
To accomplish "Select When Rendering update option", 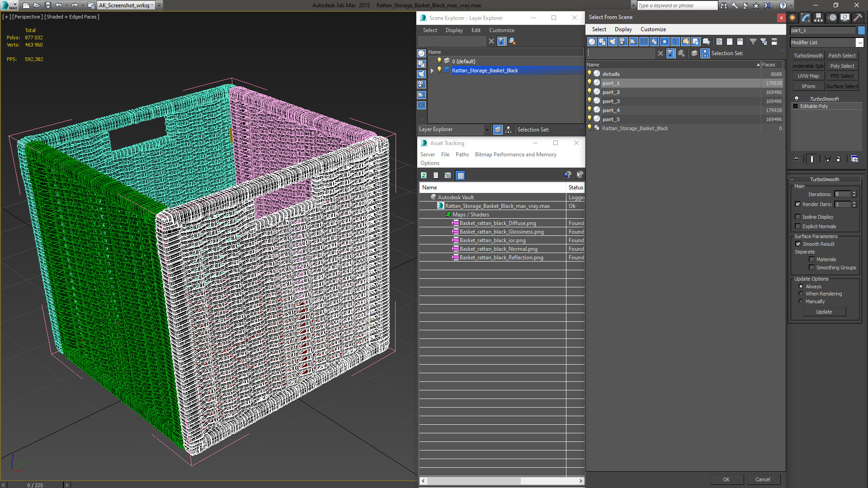I will [x=801, y=294].
